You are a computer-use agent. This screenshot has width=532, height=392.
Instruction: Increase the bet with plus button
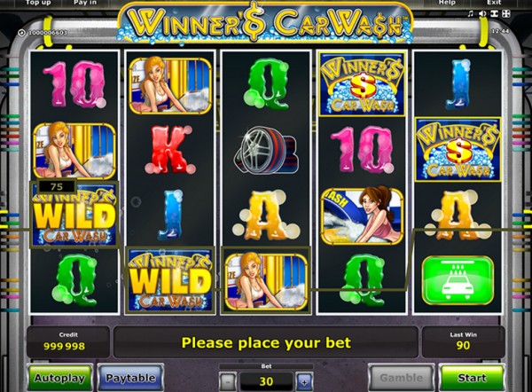[304, 382]
